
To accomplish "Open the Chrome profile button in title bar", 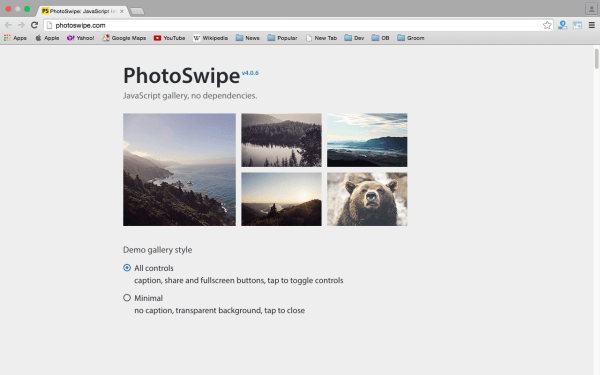I will (x=591, y=9).
